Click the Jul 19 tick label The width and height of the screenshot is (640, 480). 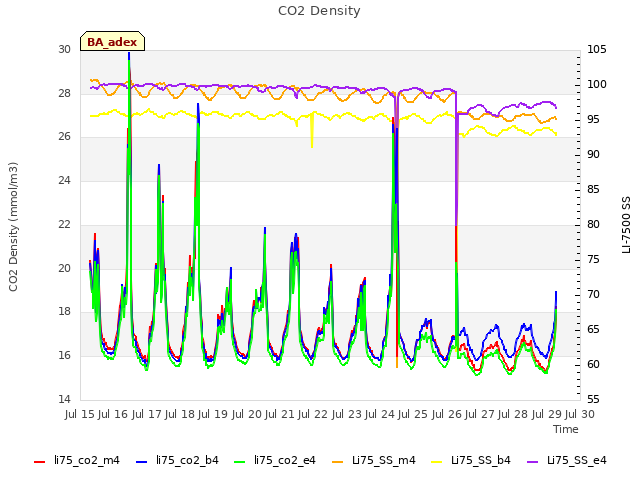[x=213, y=414]
